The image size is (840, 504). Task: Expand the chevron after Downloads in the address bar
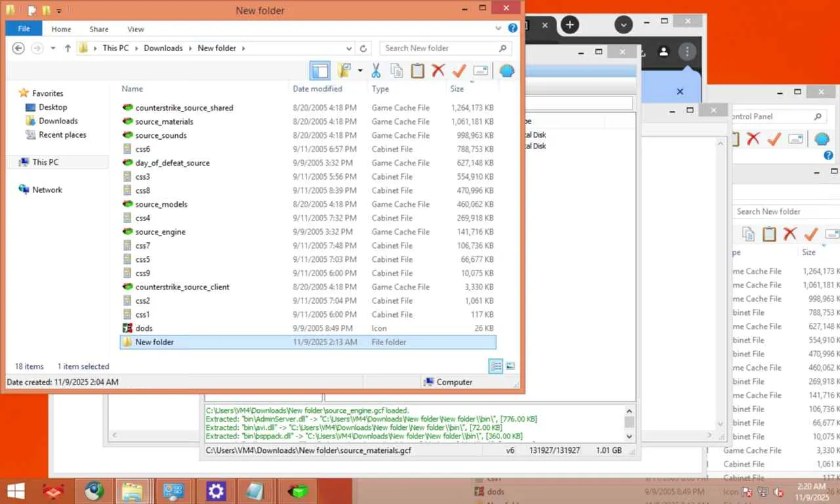190,48
